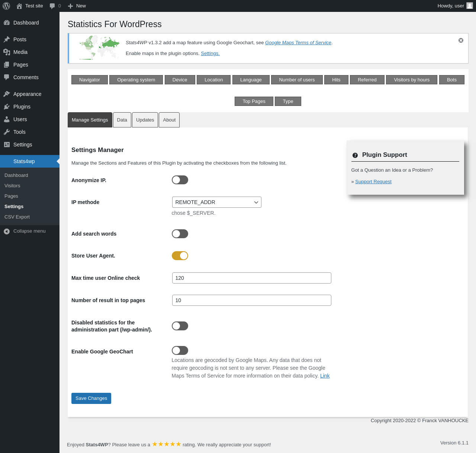Open the Plugins menu icon in sidebar
Screen dimensions: 476x453
tap(7, 107)
